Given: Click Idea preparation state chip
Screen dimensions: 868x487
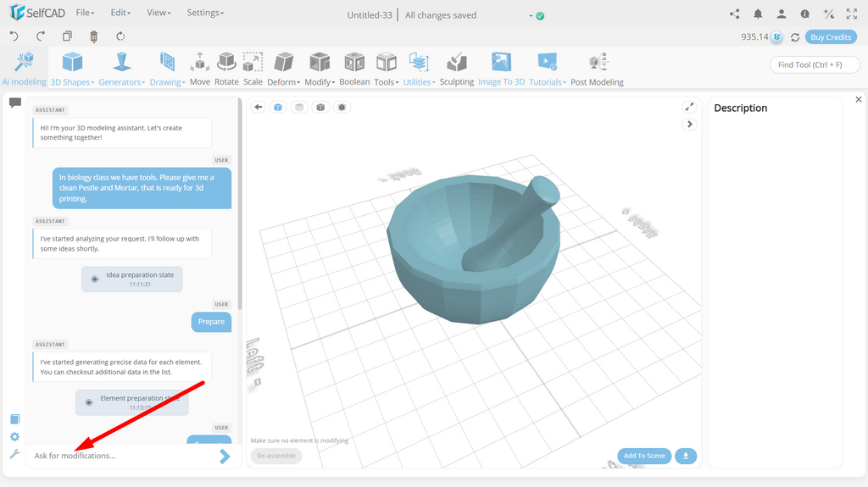Looking at the screenshot, I should (131, 279).
